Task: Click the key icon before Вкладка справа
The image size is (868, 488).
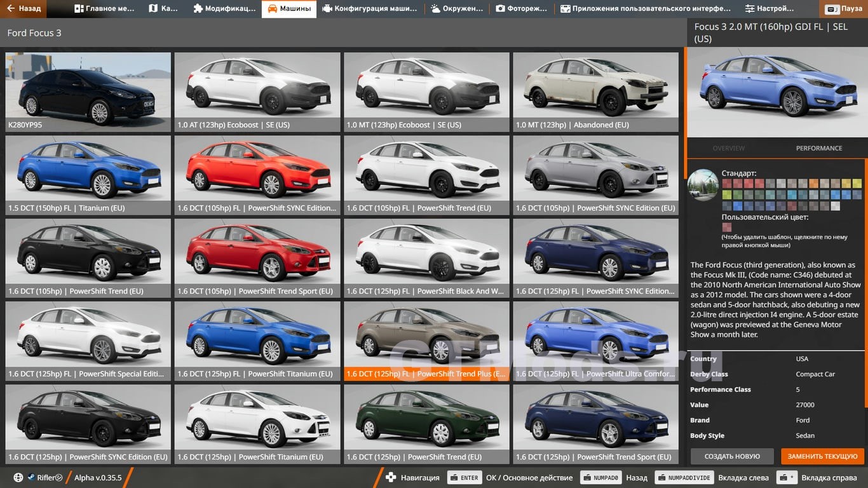Action: [787, 478]
